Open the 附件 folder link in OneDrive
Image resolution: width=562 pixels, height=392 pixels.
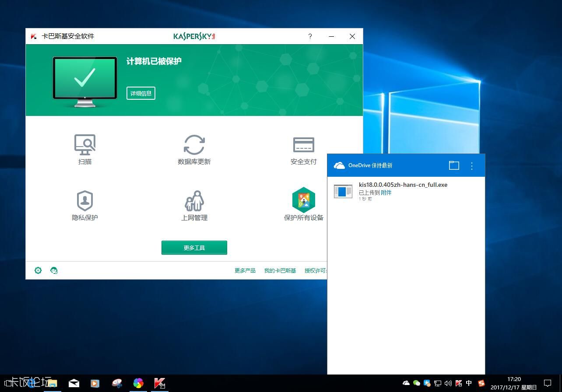pyautogui.click(x=386, y=192)
